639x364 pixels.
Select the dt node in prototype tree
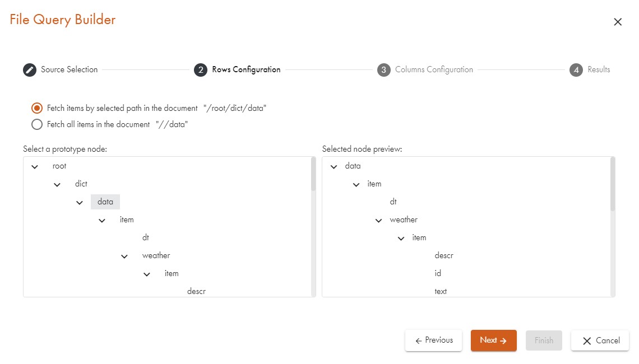tap(146, 237)
